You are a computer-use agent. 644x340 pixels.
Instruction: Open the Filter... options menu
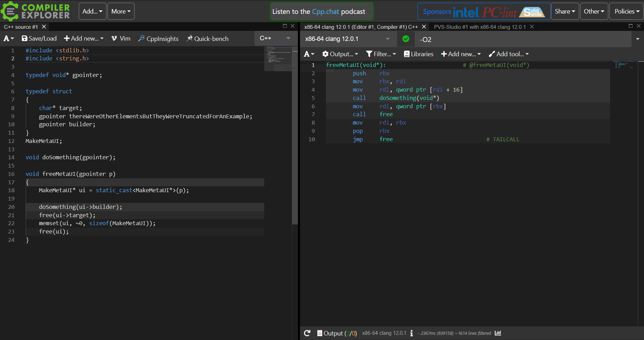pos(381,54)
